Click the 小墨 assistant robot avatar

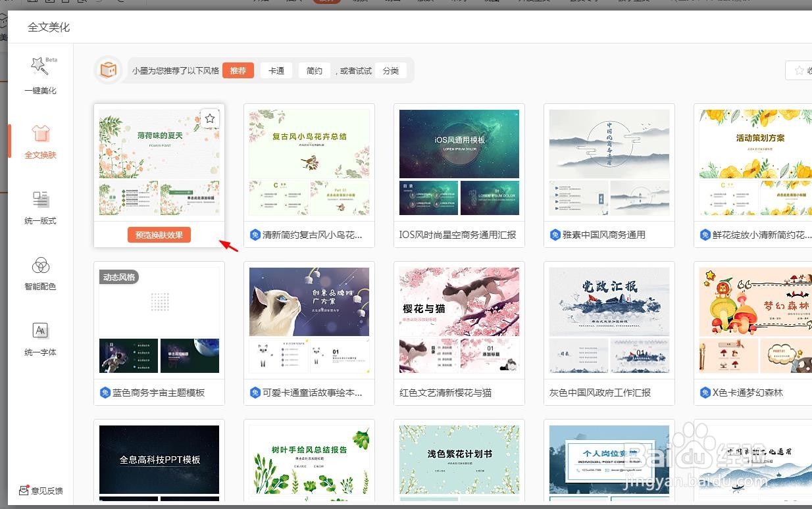point(109,70)
